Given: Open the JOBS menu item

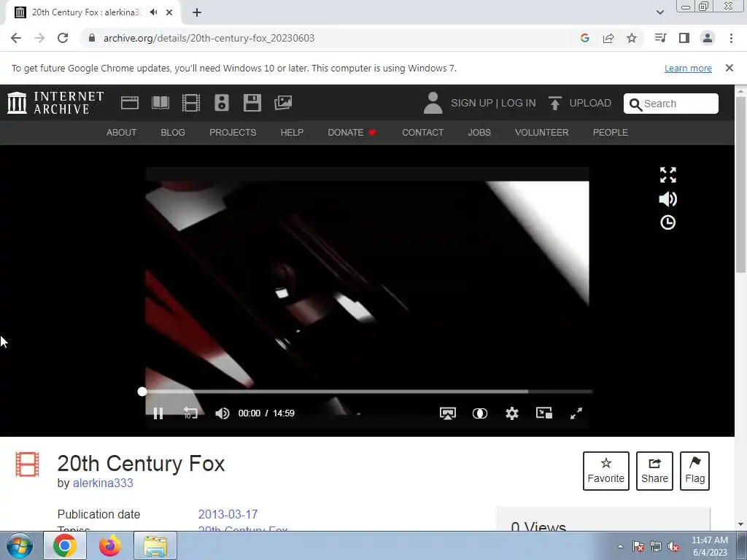Looking at the screenshot, I should (x=479, y=133).
